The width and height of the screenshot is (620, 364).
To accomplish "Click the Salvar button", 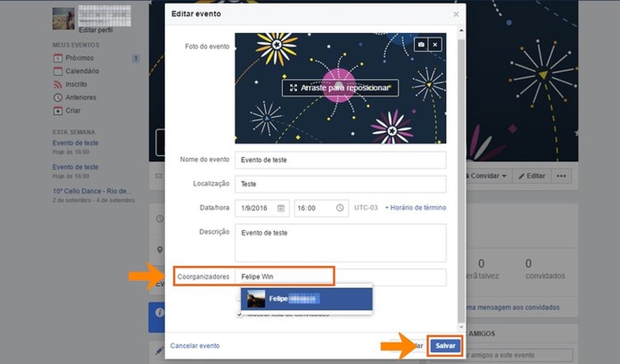I will pyautogui.click(x=445, y=346).
